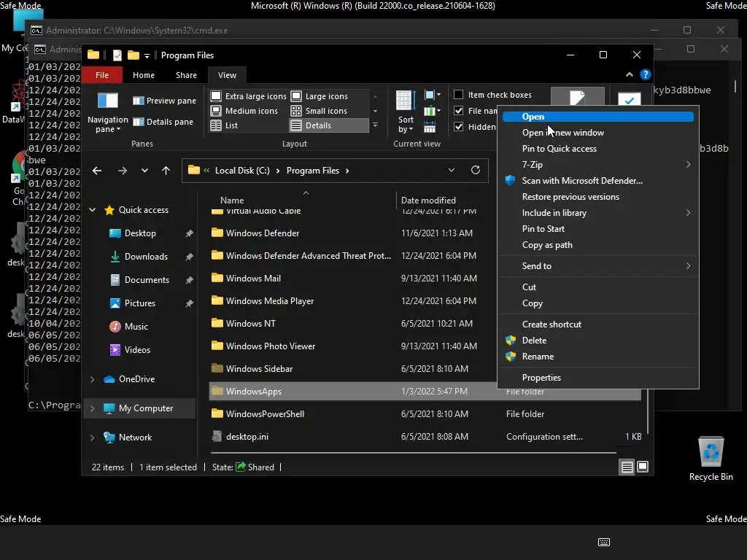Open the touch keyboard taskbar icon
The height and width of the screenshot is (560, 747).
point(603,542)
